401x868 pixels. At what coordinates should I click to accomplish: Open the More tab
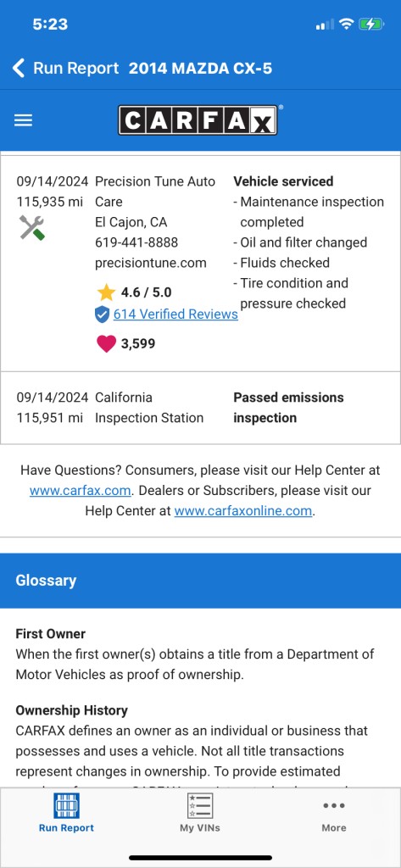point(334,815)
